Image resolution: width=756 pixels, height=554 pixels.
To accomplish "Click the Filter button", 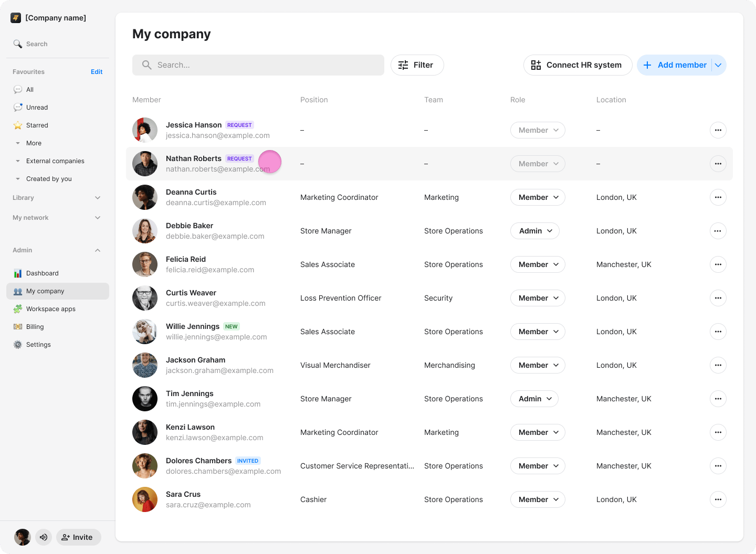I will tap(417, 65).
